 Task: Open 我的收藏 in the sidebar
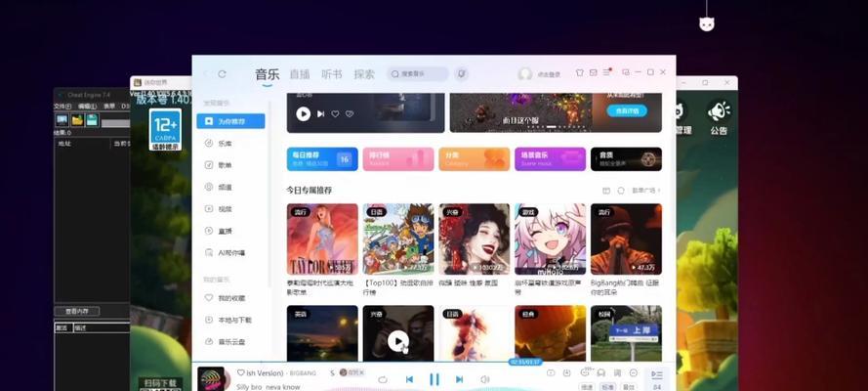pyautogui.click(x=230, y=298)
